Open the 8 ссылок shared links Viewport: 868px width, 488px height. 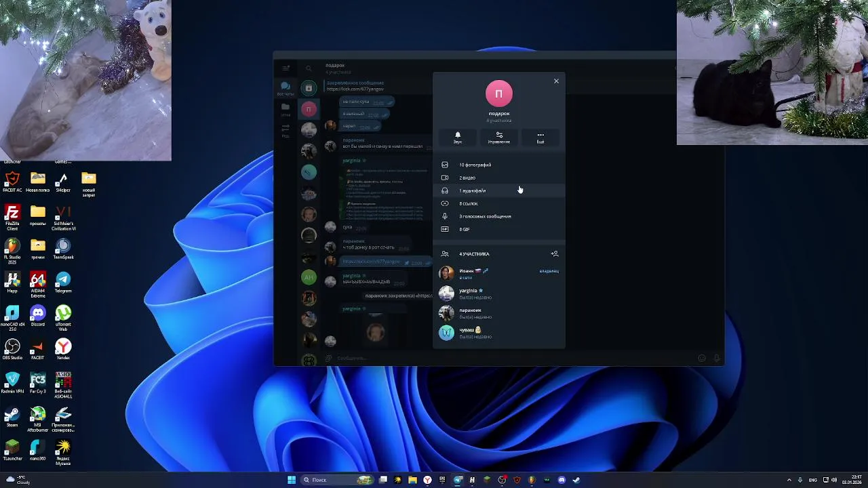(498, 203)
